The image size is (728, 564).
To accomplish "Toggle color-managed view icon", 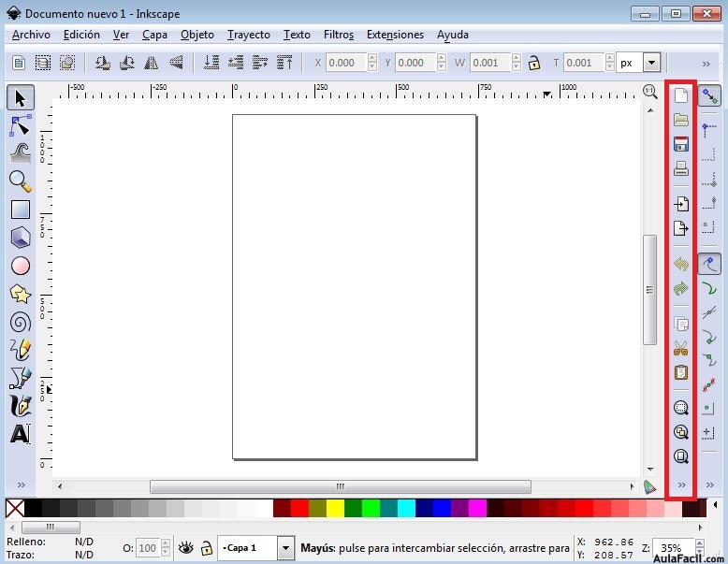I will point(650,486).
